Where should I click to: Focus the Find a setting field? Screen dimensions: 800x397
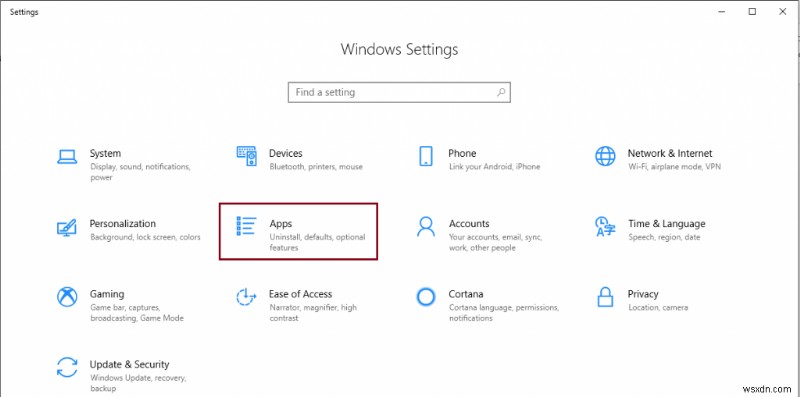coord(399,92)
